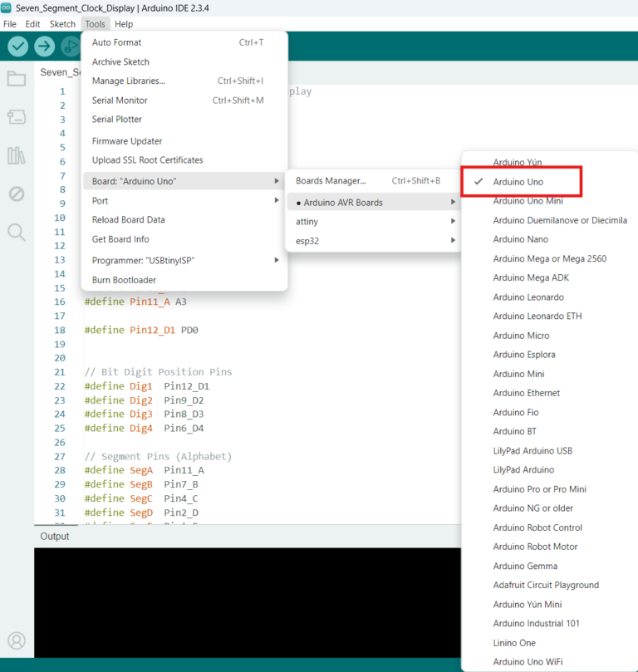The height and width of the screenshot is (672, 638).
Task: Click the Verify checkmark button
Action: coord(18,47)
